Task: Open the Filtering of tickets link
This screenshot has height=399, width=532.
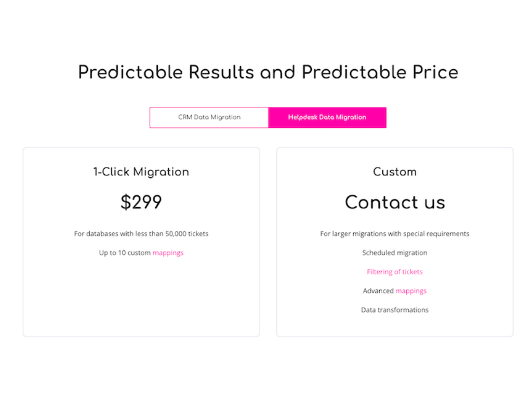Action: pyautogui.click(x=395, y=272)
